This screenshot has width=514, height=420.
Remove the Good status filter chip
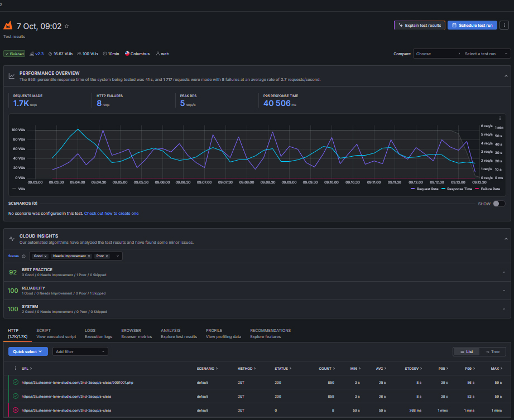pyautogui.click(x=45, y=256)
